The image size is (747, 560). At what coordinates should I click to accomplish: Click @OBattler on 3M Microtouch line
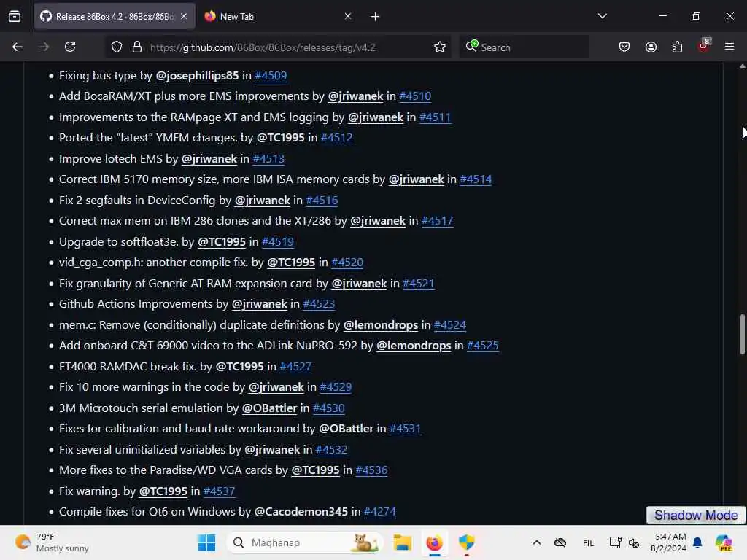click(269, 408)
